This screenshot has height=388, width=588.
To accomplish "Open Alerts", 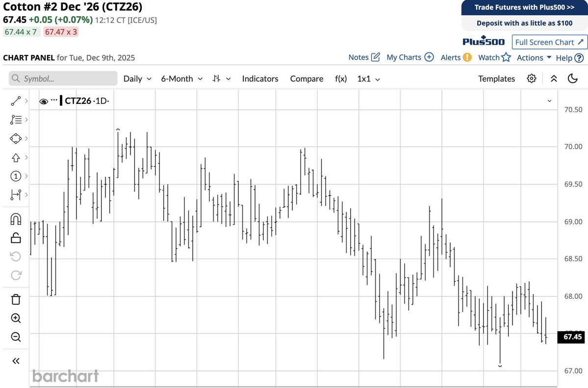I will 456,57.
